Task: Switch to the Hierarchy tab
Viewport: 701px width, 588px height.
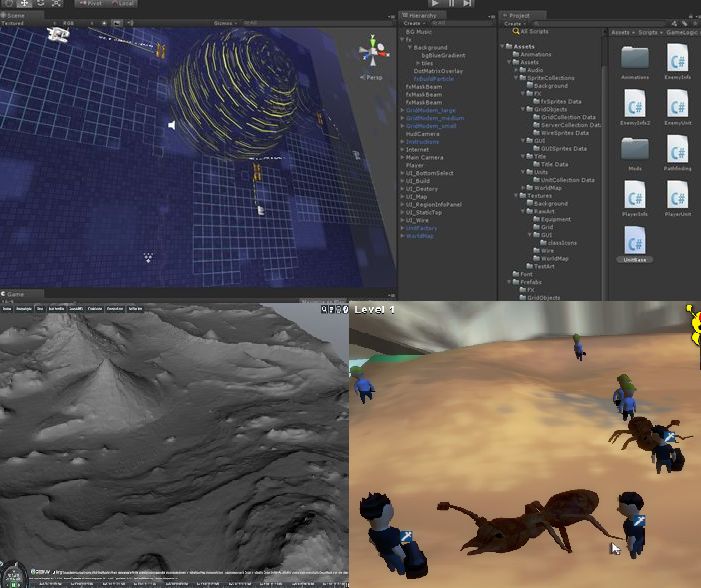Action: pos(421,15)
